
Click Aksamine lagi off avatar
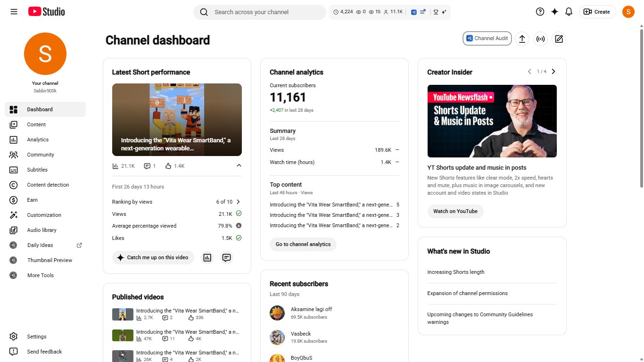pos(277,313)
